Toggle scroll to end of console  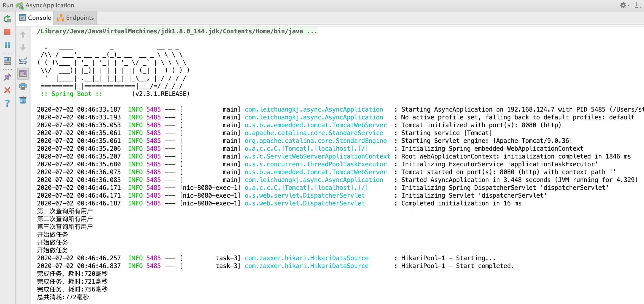pyautogui.click(x=23, y=74)
